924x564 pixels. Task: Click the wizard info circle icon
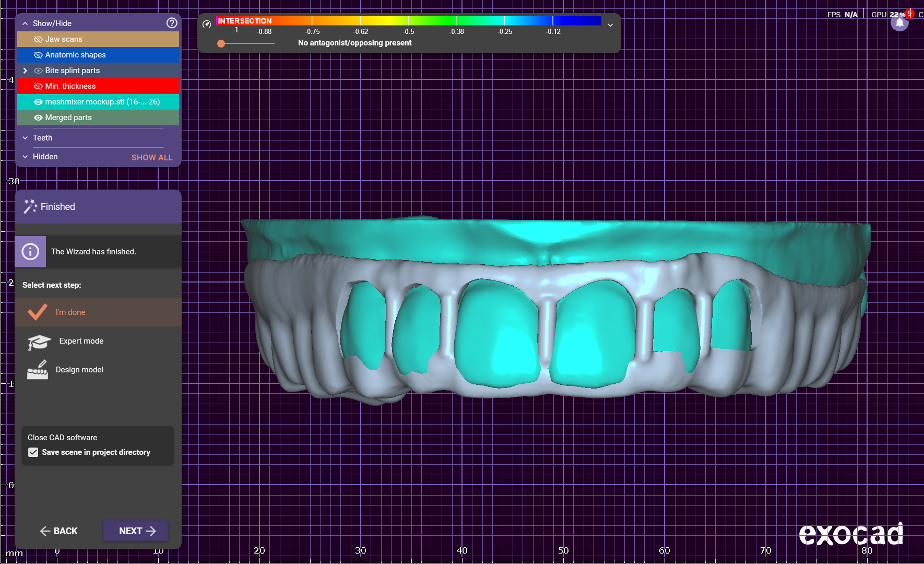30,252
